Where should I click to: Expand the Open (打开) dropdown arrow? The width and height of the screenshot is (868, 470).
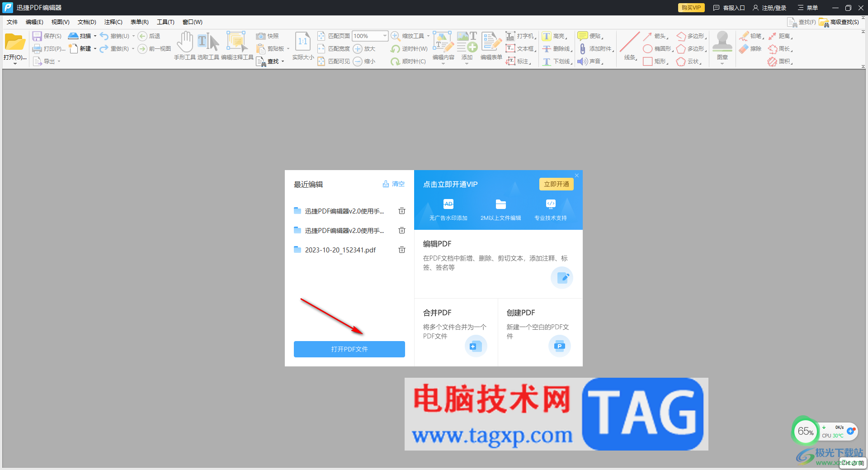(x=15, y=64)
